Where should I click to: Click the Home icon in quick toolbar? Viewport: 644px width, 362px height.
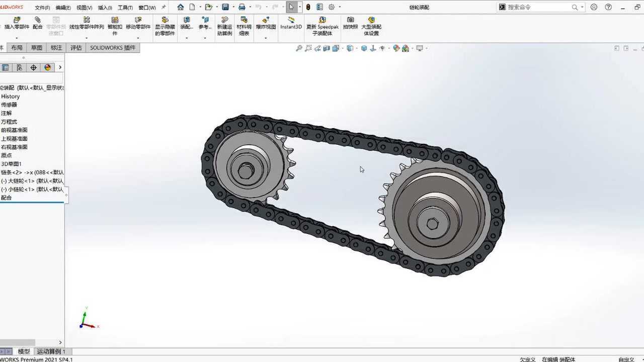[180, 7]
